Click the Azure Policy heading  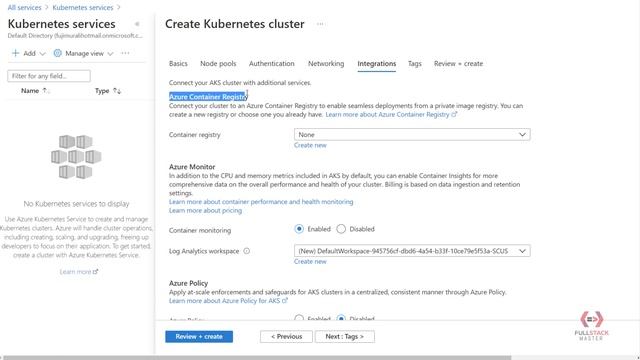(189, 283)
